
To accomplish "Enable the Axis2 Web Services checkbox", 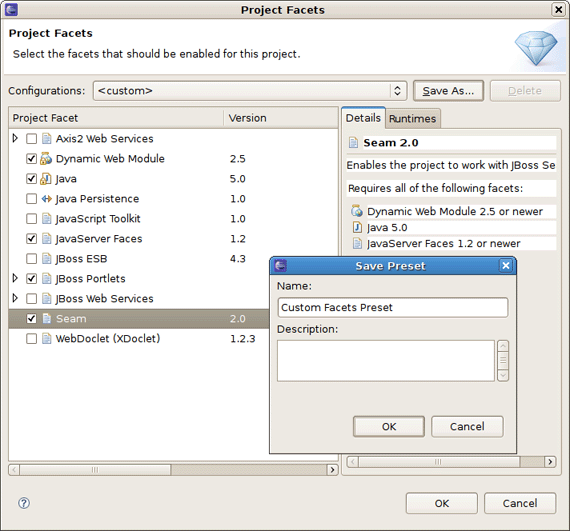I will (32, 138).
